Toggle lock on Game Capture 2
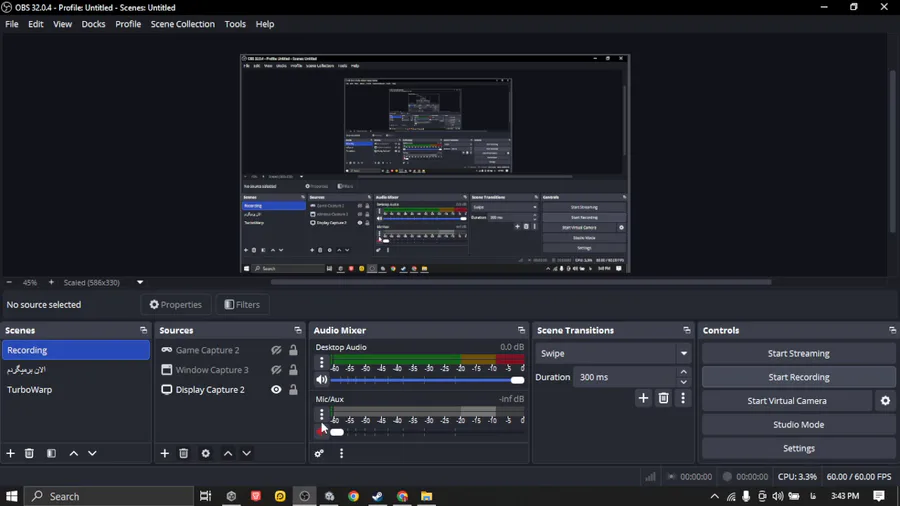This screenshot has width=900, height=506. (x=293, y=350)
